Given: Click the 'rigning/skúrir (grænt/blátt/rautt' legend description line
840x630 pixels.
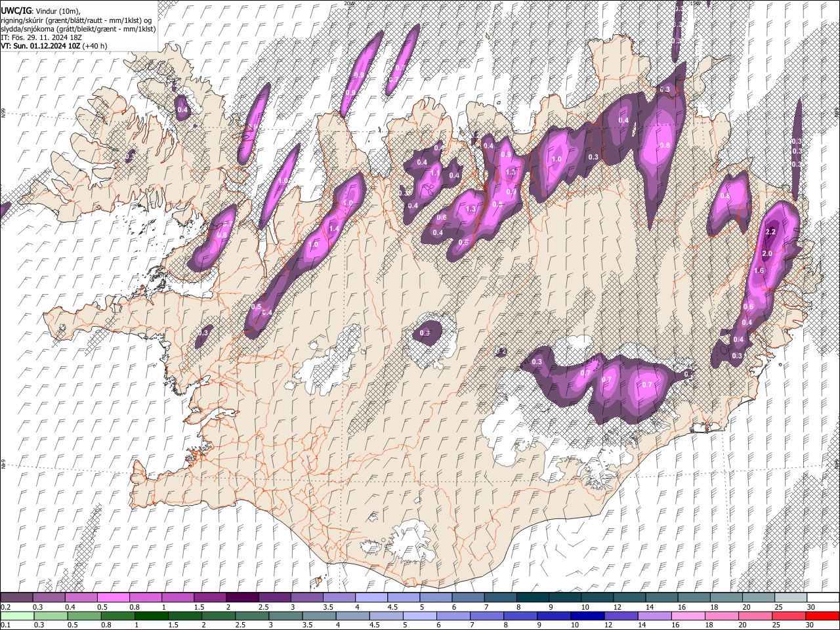Looking at the screenshot, I should tap(77, 20).
